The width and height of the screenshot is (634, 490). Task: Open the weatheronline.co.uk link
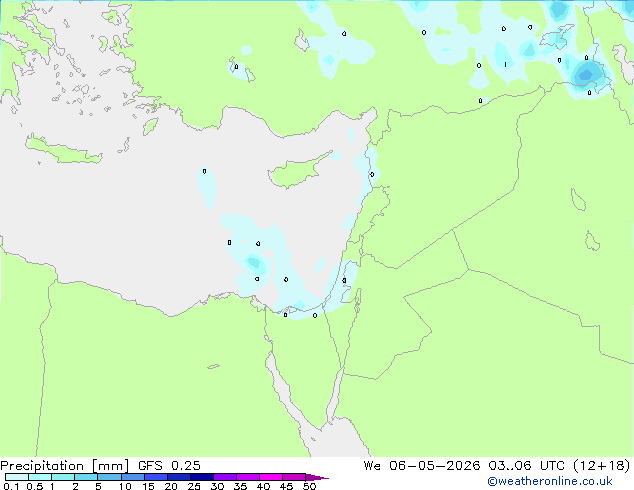549,481
